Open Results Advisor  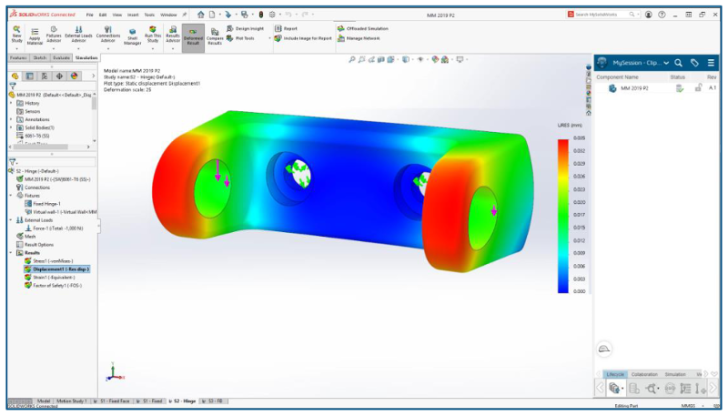[x=173, y=36]
